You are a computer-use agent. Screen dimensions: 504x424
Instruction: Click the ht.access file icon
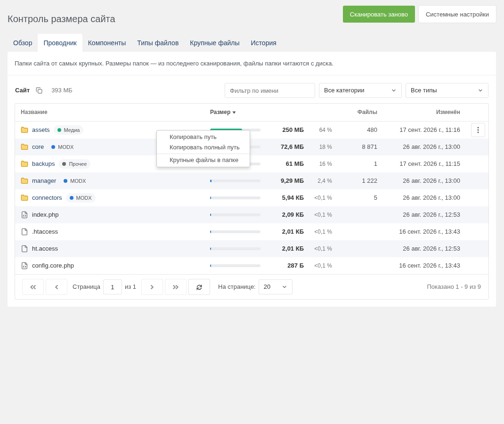point(24,249)
